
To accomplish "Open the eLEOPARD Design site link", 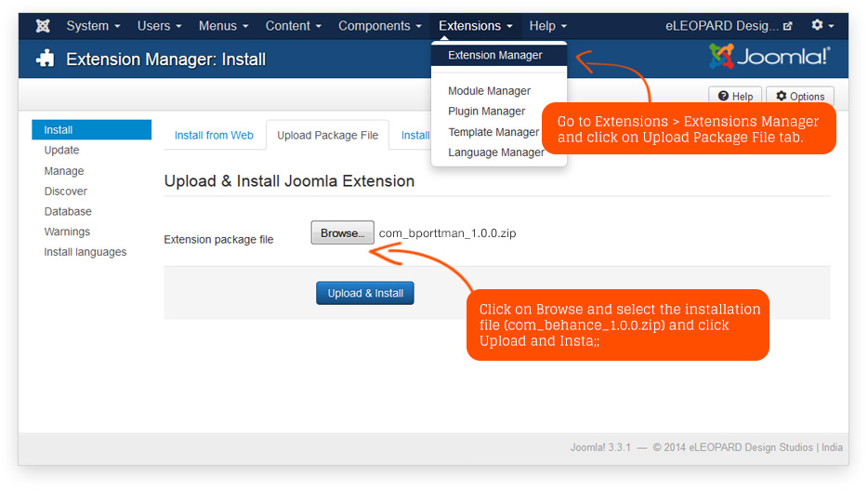I will (x=729, y=26).
